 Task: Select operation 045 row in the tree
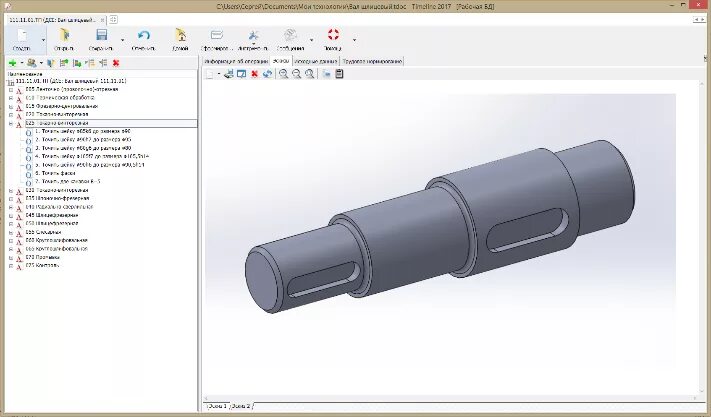(x=52, y=216)
